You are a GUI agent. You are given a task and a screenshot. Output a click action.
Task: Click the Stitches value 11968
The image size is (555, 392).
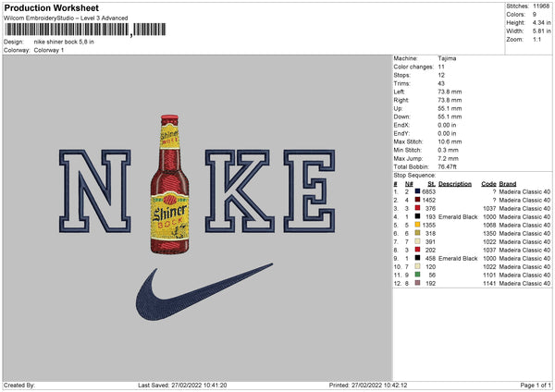click(541, 6)
